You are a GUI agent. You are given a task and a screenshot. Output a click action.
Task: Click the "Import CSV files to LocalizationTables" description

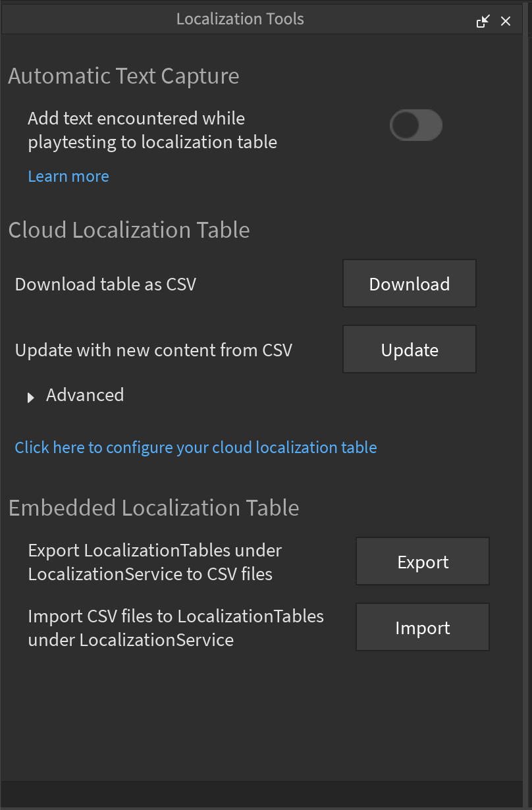(x=176, y=628)
